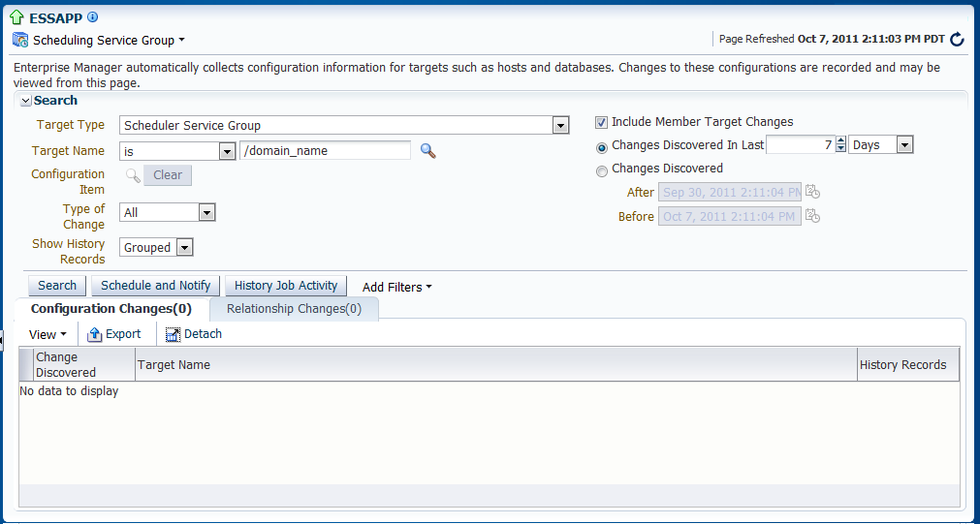Image resolution: width=980 pixels, height=524 pixels.
Task: Click the History Job Activity button
Action: 286,286
